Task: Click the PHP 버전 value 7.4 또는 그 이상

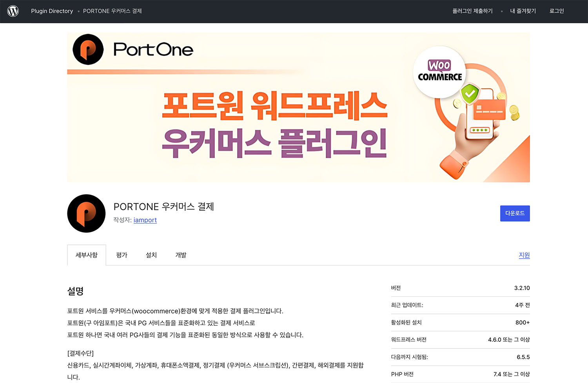Action: (x=512, y=374)
